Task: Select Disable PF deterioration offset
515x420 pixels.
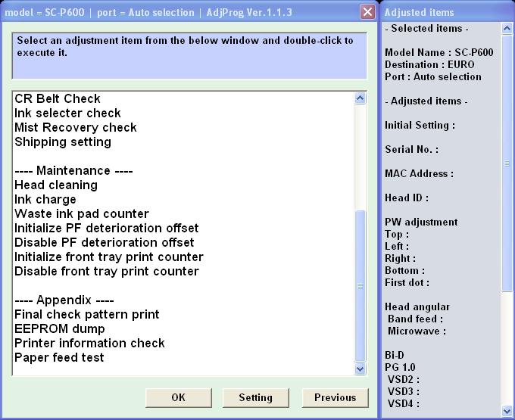Action: click(105, 243)
